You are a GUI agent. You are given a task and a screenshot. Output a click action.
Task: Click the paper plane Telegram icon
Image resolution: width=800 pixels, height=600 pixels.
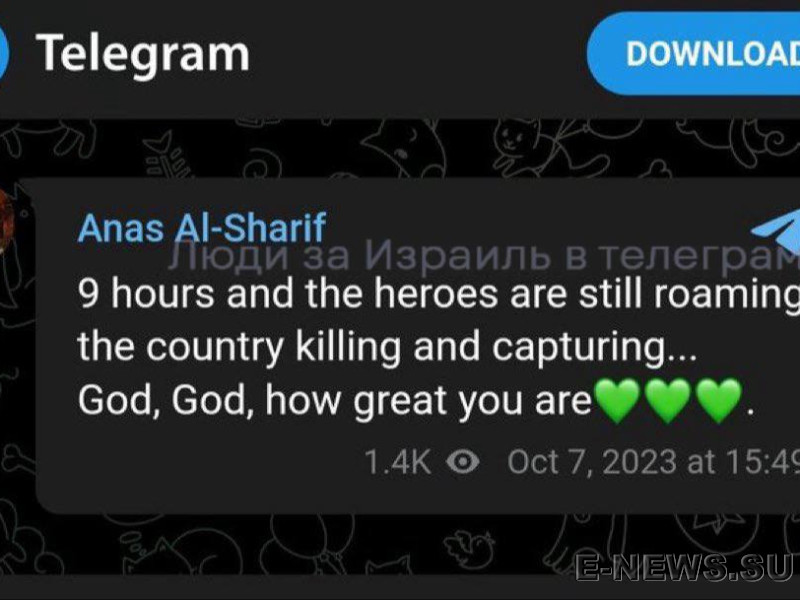pos(776,231)
